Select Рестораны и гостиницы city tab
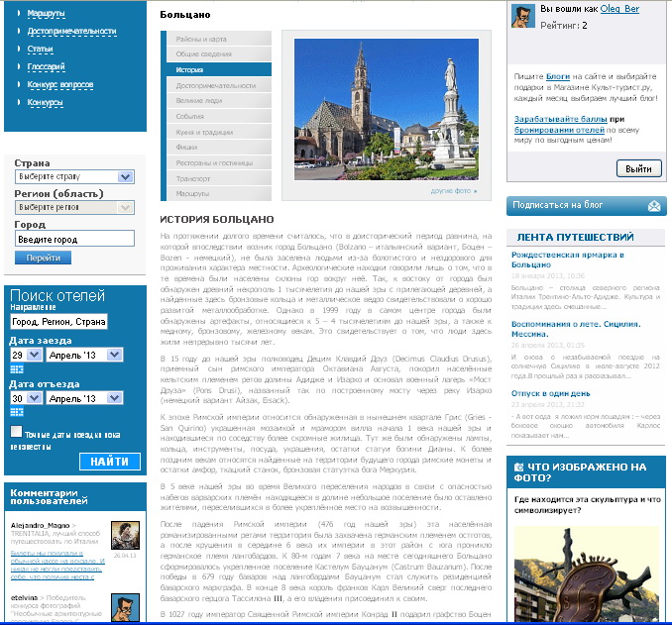 219,162
